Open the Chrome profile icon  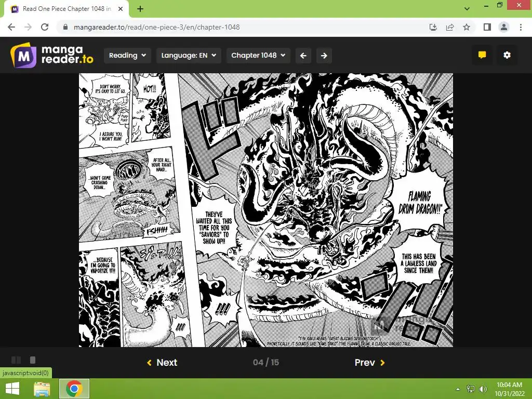[504, 27]
